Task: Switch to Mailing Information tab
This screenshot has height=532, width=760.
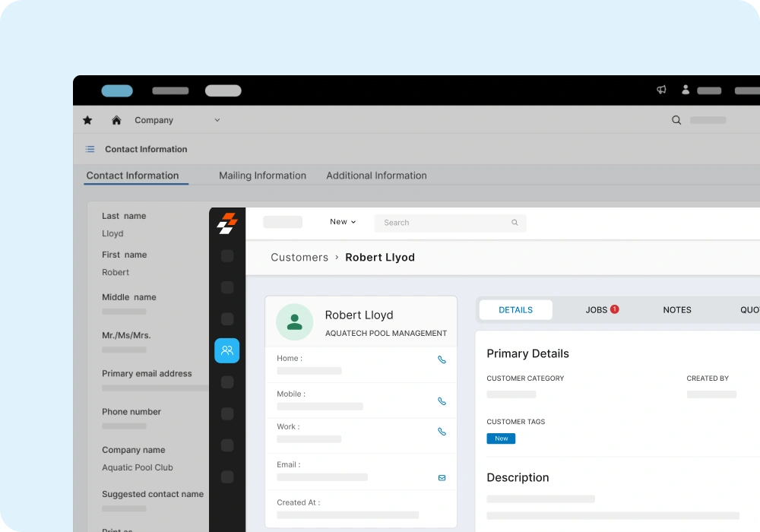Action: pyautogui.click(x=262, y=176)
